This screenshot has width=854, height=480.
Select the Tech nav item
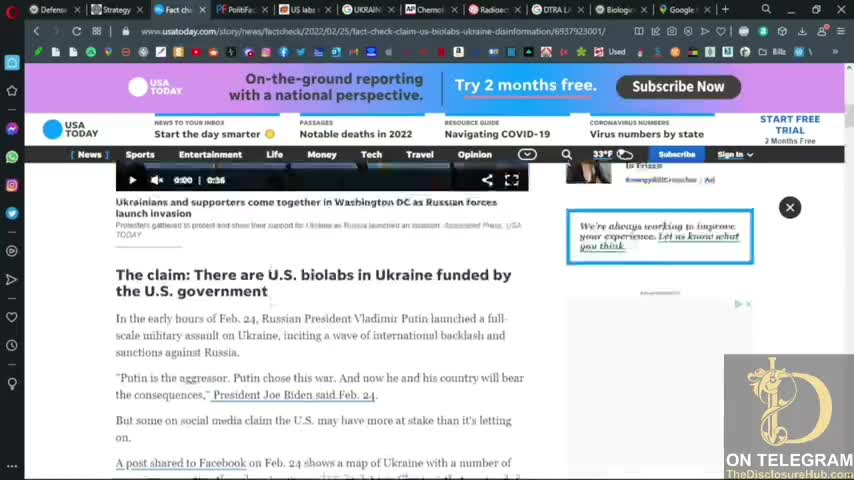tap(371, 155)
